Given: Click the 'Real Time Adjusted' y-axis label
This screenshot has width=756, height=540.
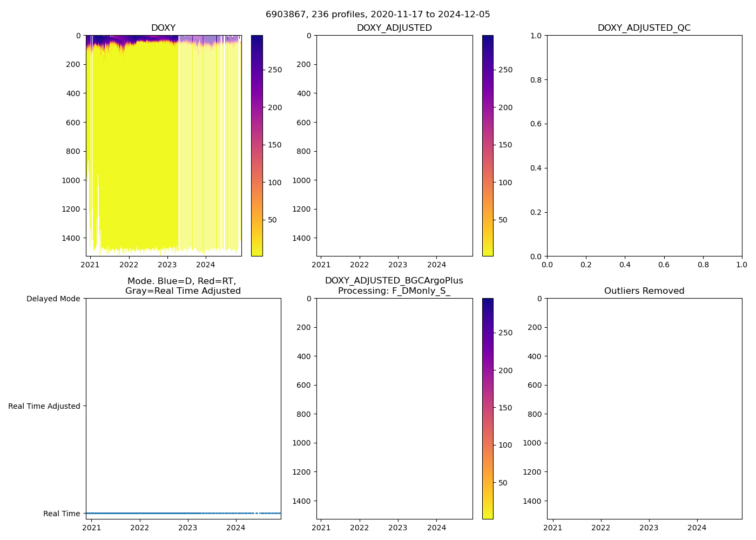Looking at the screenshot, I should [x=44, y=406].
